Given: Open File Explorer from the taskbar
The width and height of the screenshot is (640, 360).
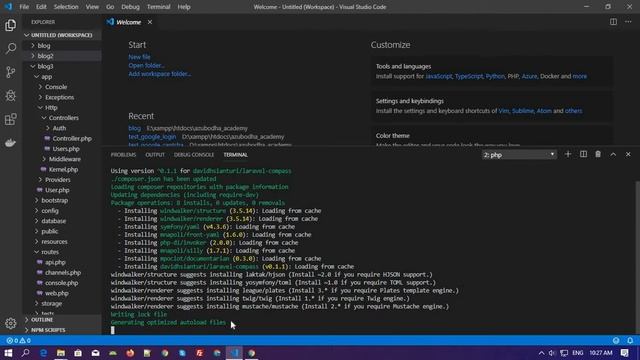Looking at the screenshot, I should [61, 353].
